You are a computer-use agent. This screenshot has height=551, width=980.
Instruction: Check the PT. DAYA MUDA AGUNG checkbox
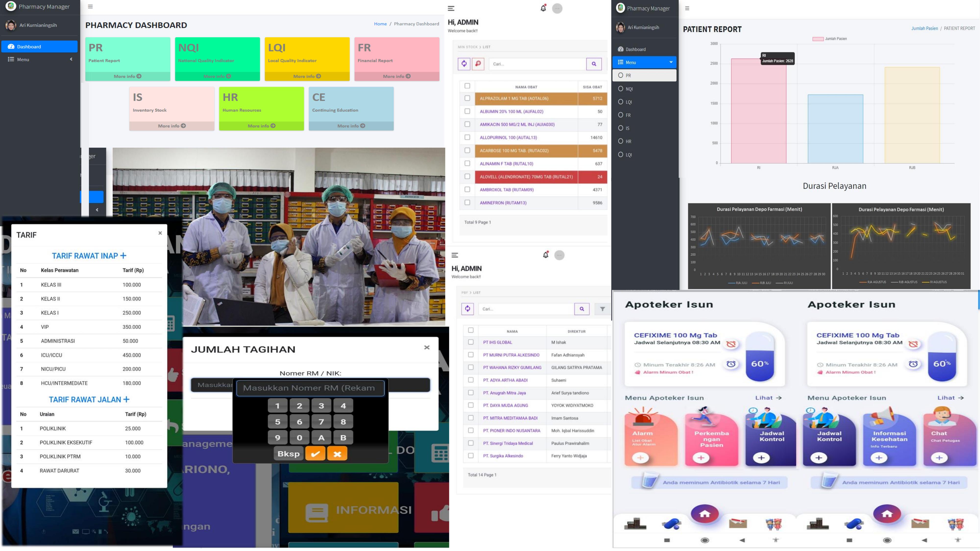click(471, 405)
